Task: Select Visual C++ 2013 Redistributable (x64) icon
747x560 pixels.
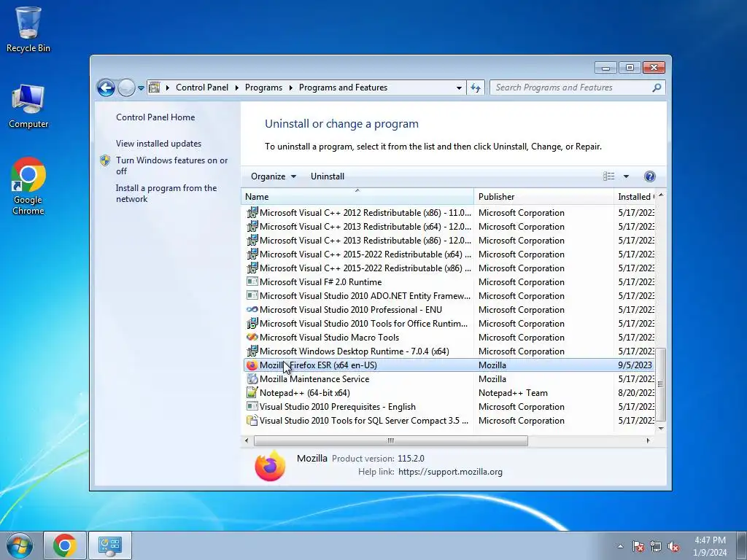Action: coord(252,226)
